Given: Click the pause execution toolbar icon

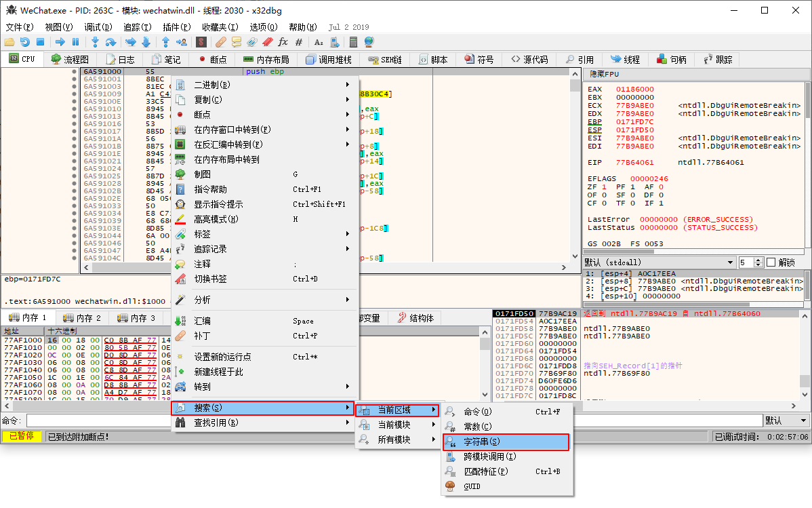Looking at the screenshot, I should click(75, 42).
